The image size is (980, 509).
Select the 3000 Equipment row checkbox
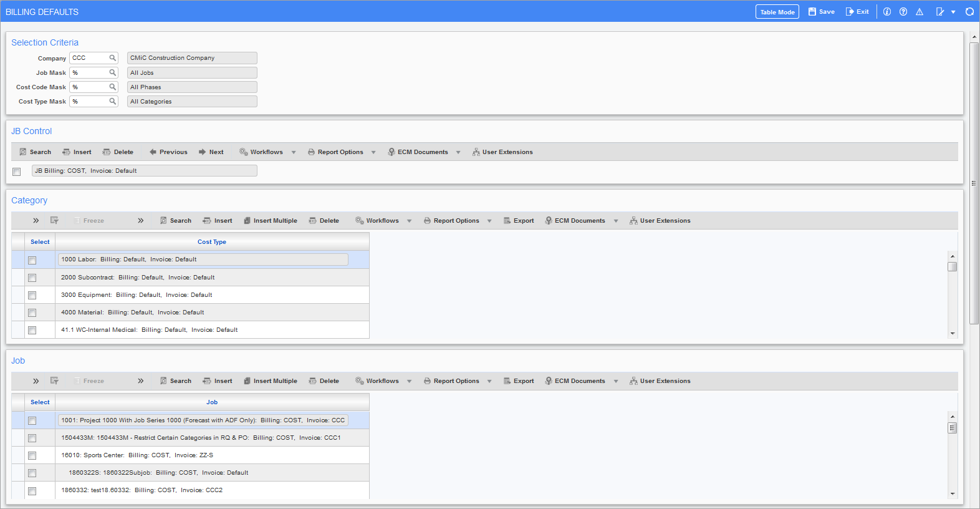(x=32, y=295)
